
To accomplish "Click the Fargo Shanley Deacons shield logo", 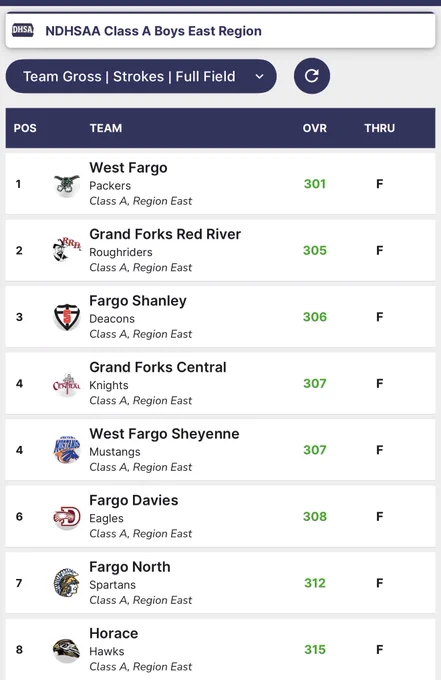I will tap(67, 317).
